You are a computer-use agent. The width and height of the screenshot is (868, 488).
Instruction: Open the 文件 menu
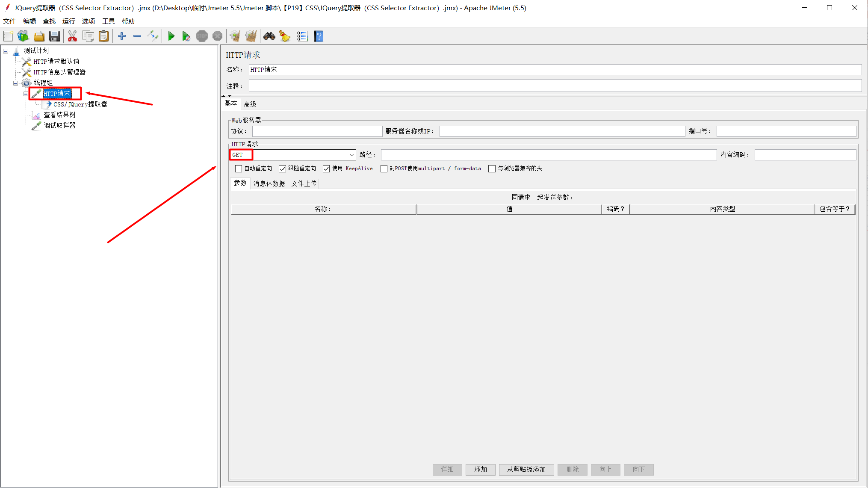point(9,21)
